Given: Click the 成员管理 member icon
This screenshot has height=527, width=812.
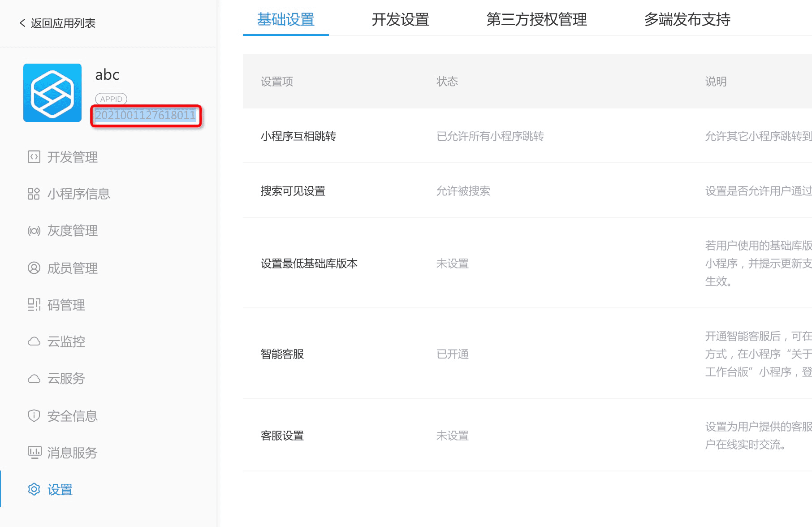Looking at the screenshot, I should [34, 268].
